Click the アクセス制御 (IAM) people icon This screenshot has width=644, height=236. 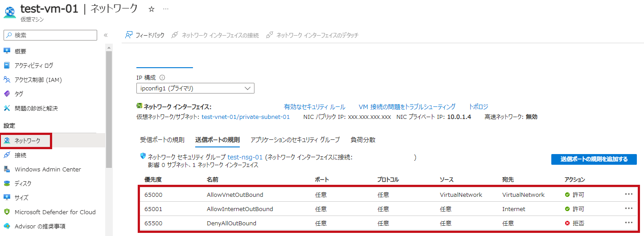[x=7, y=80]
